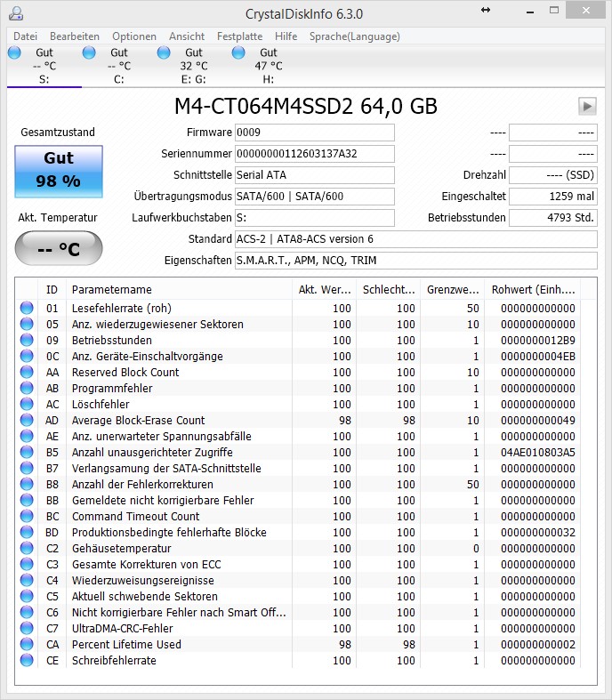Viewport: 612px width, 700px height.
Task: Click the CrystalDiskInfo app icon in title bar
Action: 16,14
